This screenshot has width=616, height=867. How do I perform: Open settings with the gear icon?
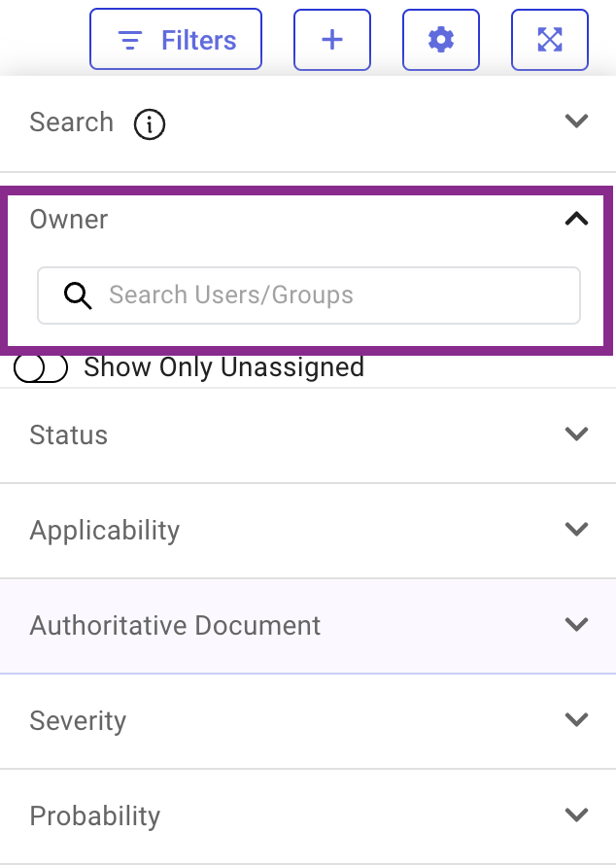pyautogui.click(x=441, y=40)
